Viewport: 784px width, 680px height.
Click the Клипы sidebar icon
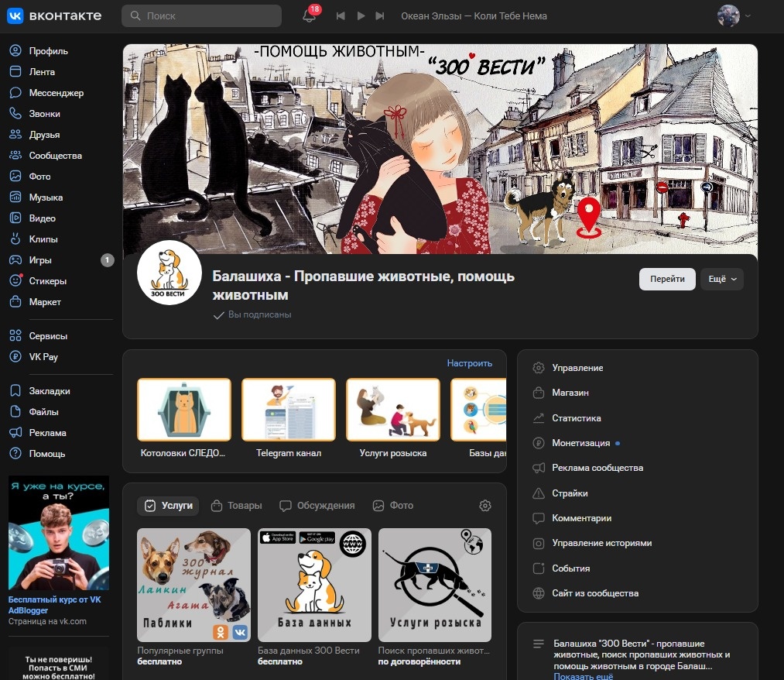15,239
